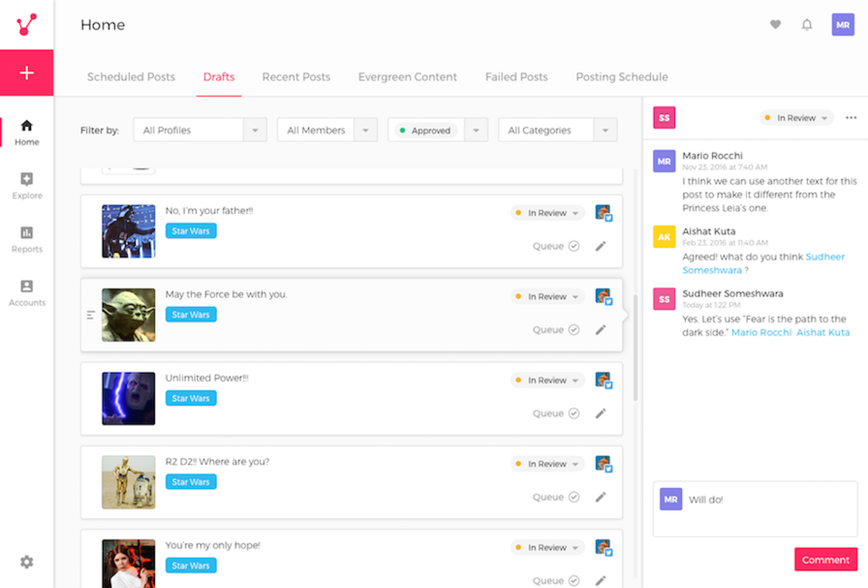
Task: Click the red plus compose button
Action: (27, 72)
